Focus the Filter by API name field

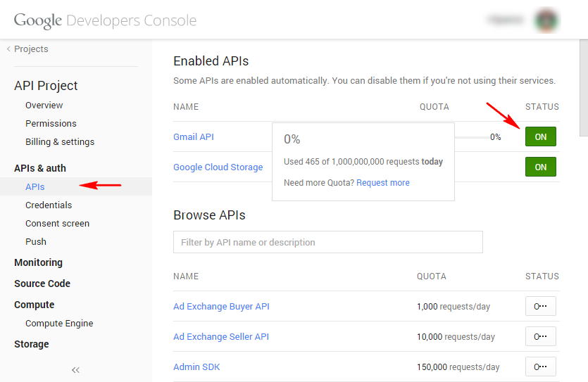(327, 242)
